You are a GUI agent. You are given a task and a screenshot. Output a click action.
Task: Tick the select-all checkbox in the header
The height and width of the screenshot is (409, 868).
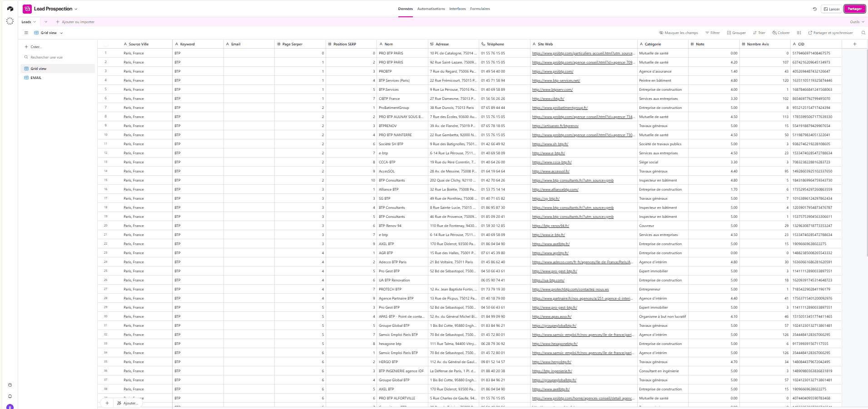[x=106, y=44]
